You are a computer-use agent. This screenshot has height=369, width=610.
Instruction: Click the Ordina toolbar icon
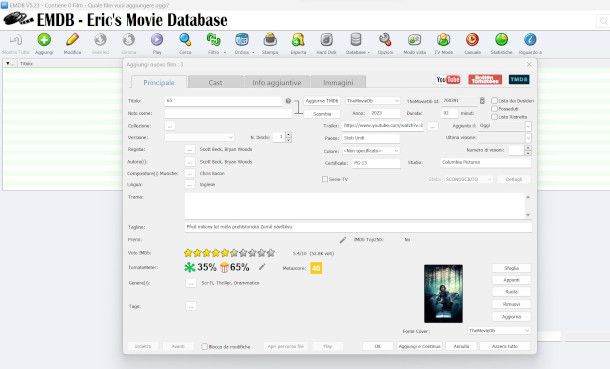242,40
